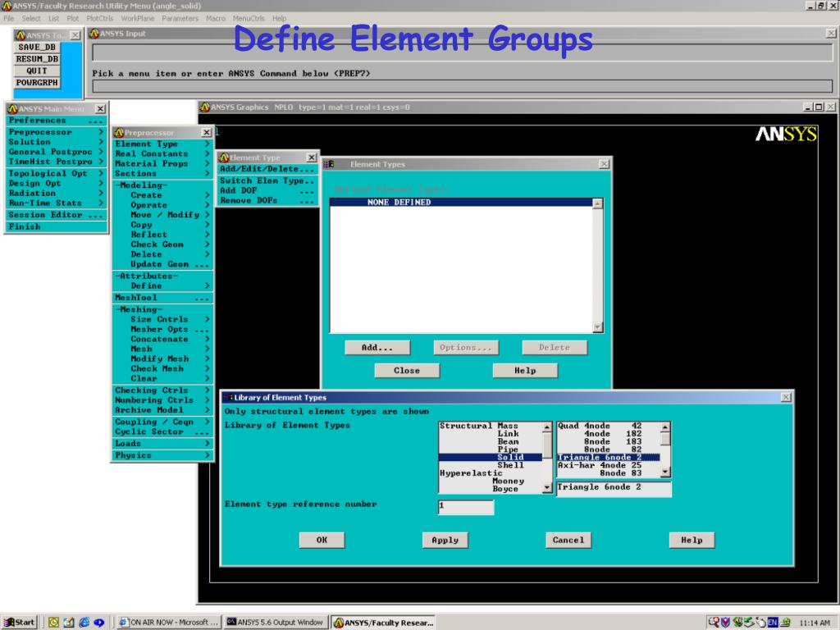Click SAVE_DB in the ANSYS toolbar
The image size is (840, 630).
[37, 47]
